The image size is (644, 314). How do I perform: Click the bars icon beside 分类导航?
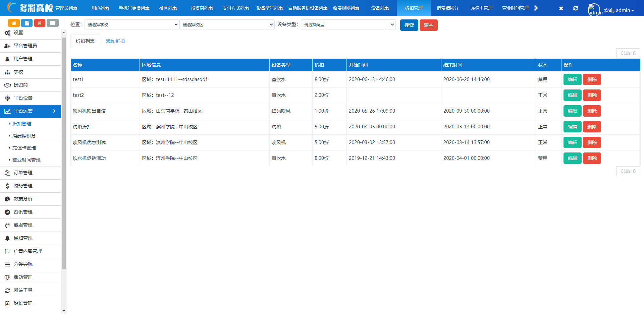point(7,264)
